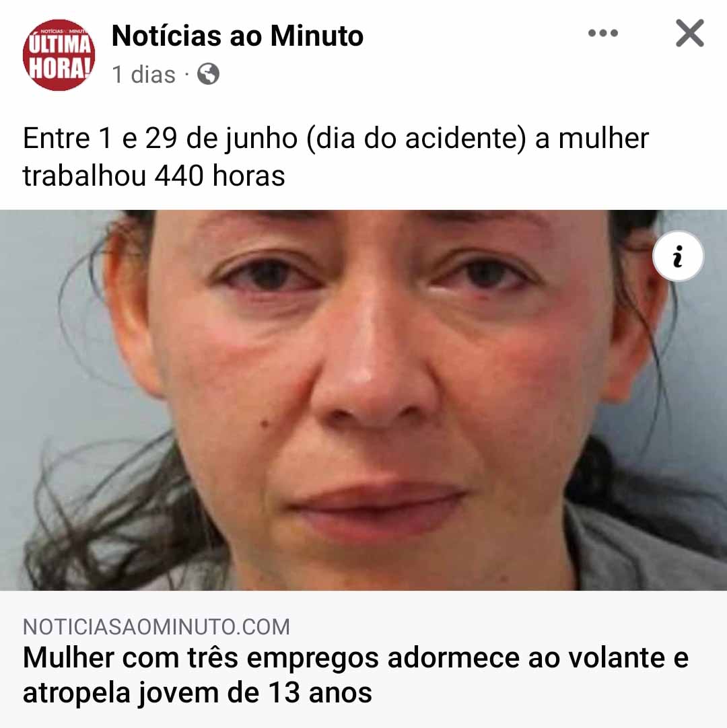Image resolution: width=727 pixels, height=728 pixels.
Task: Open the three-dot post options menu
Action: 602,33
